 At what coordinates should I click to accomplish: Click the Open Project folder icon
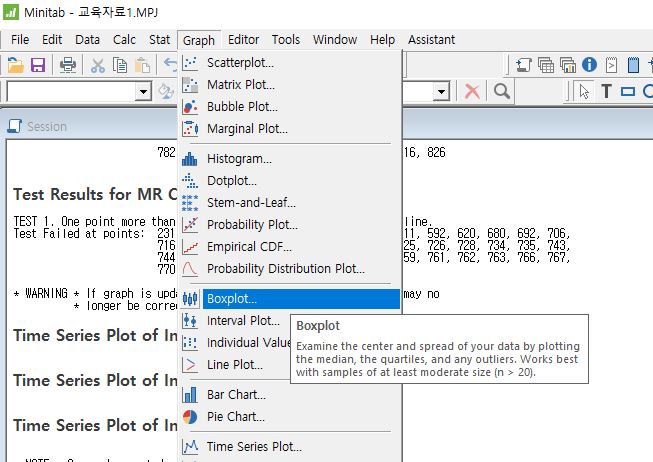[x=15, y=65]
